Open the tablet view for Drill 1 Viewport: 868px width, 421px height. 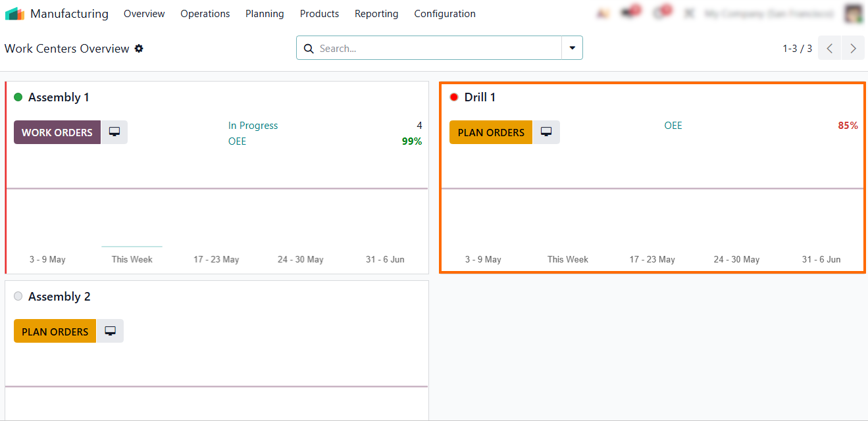(x=546, y=132)
